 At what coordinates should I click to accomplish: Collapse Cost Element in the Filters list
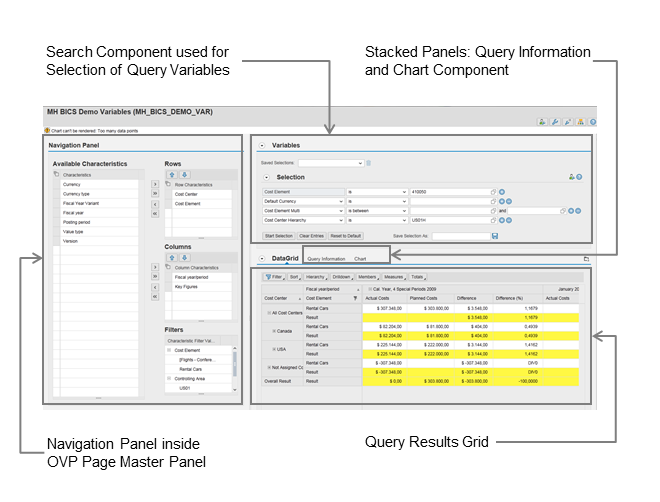pos(169,350)
